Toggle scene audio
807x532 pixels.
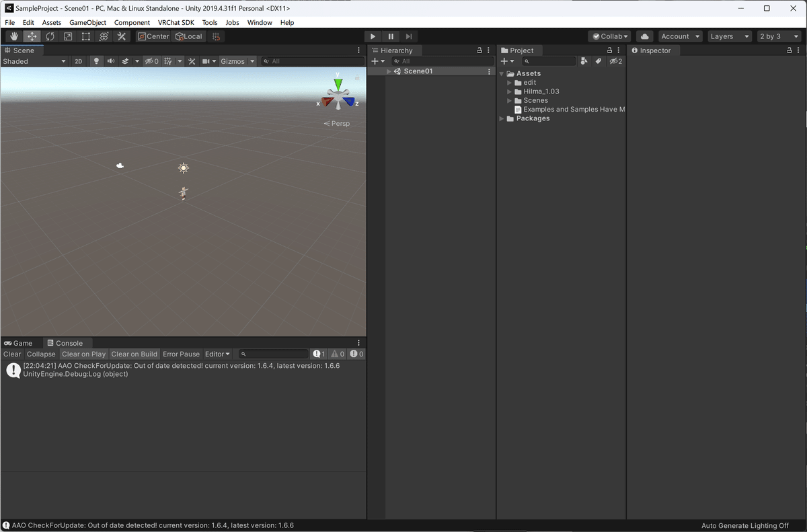point(111,61)
